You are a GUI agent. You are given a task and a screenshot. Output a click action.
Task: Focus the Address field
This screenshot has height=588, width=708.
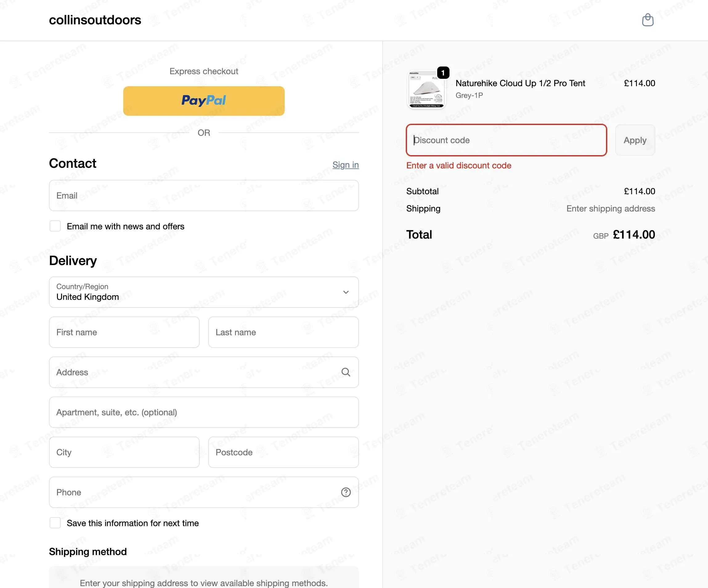pos(204,372)
